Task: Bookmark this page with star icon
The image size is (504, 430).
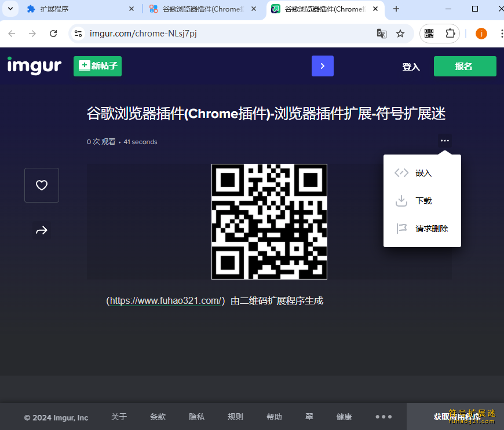Action: click(400, 34)
